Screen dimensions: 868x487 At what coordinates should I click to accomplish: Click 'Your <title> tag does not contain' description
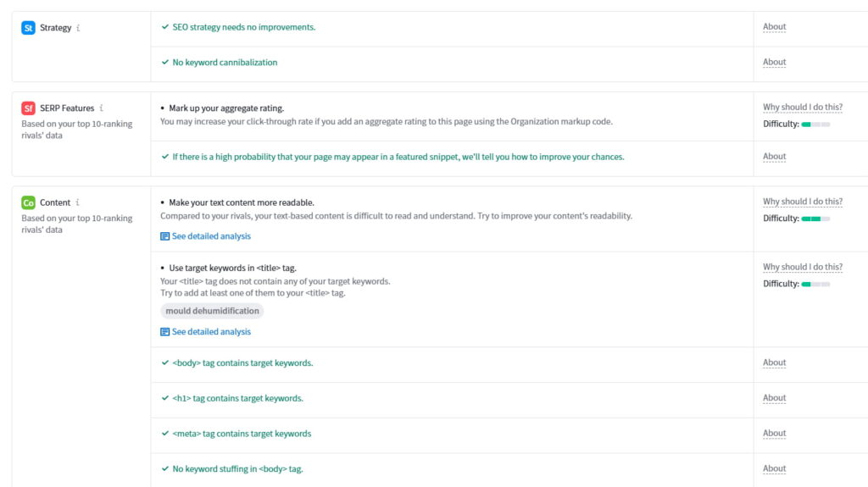click(x=275, y=287)
